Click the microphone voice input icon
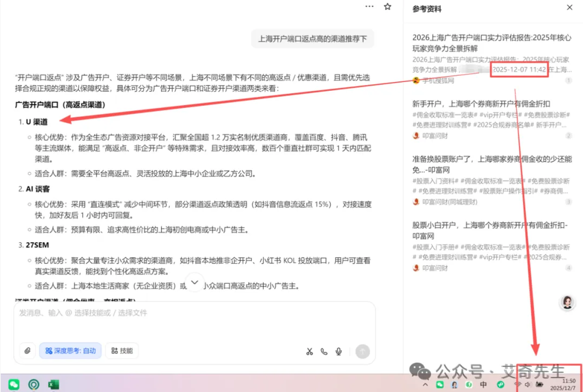The height and width of the screenshot is (392, 583). click(x=338, y=351)
